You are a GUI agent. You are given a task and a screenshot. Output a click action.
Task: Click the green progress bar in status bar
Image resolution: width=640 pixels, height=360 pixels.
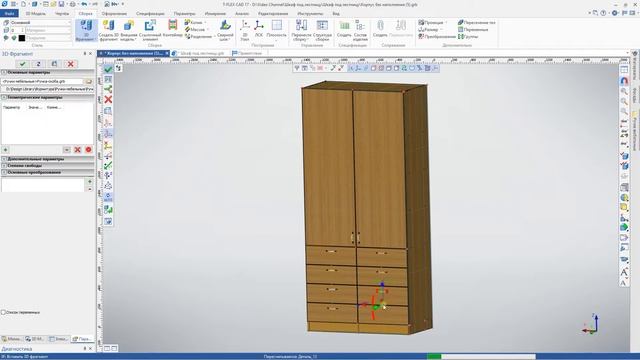tap(434, 356)
